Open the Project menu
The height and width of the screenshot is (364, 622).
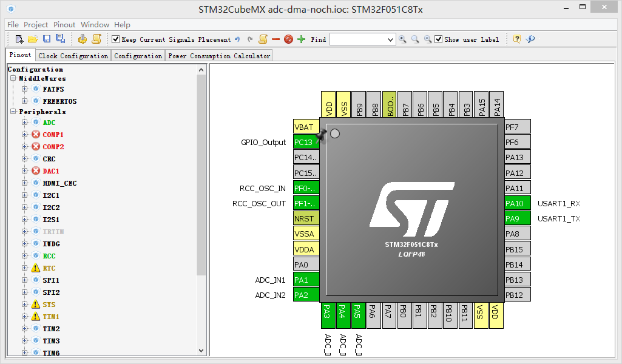[36, 25]
